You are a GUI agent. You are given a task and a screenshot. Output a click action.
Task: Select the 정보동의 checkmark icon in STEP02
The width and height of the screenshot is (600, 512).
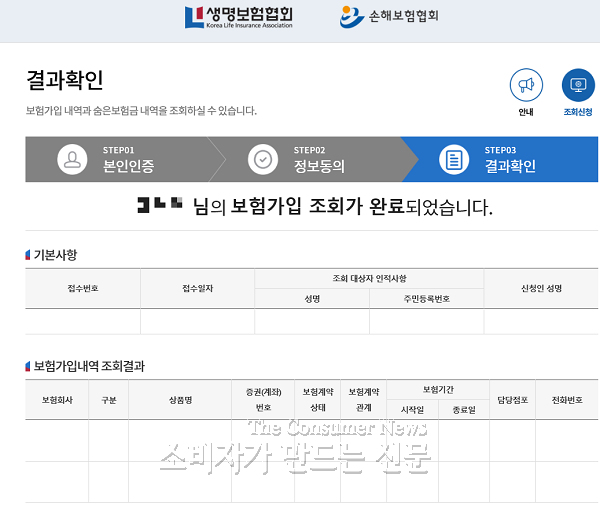263,159
